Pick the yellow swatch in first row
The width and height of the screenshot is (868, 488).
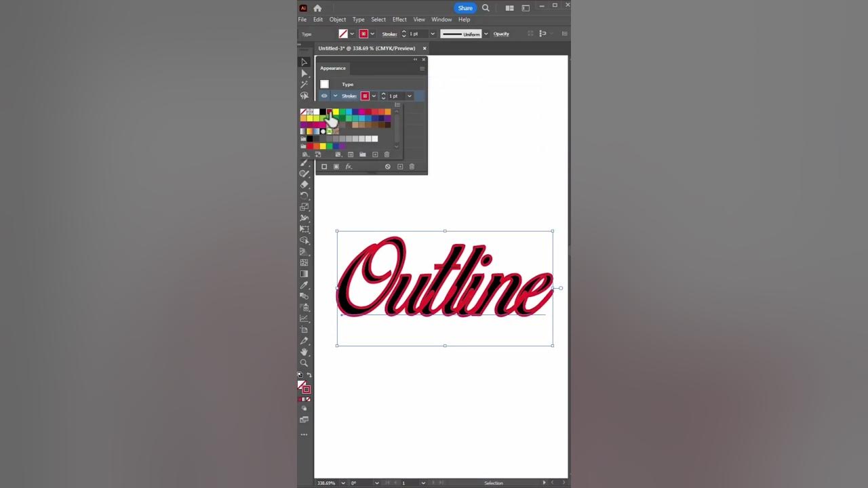[336, 112]
